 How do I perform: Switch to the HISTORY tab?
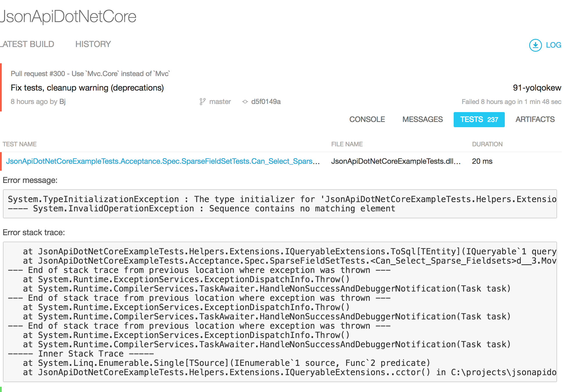[x=93, y=44]
